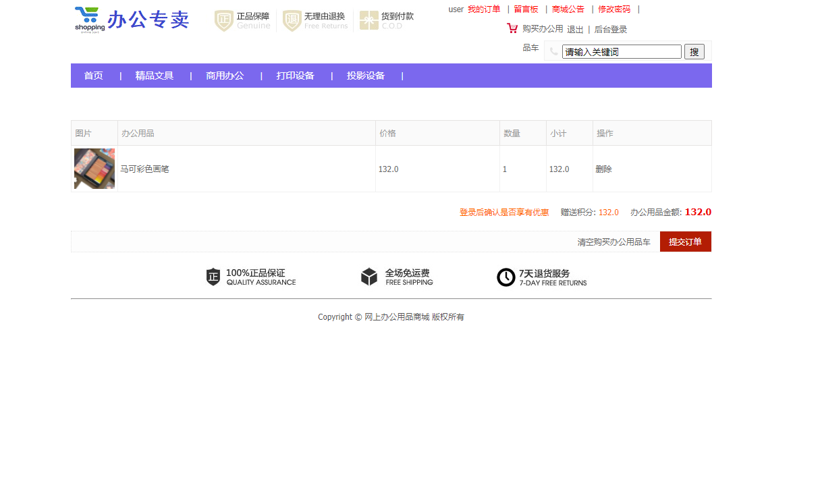Click the 7天退货服务 clock icon
820x504 pixels.
(x=506, y=277)
